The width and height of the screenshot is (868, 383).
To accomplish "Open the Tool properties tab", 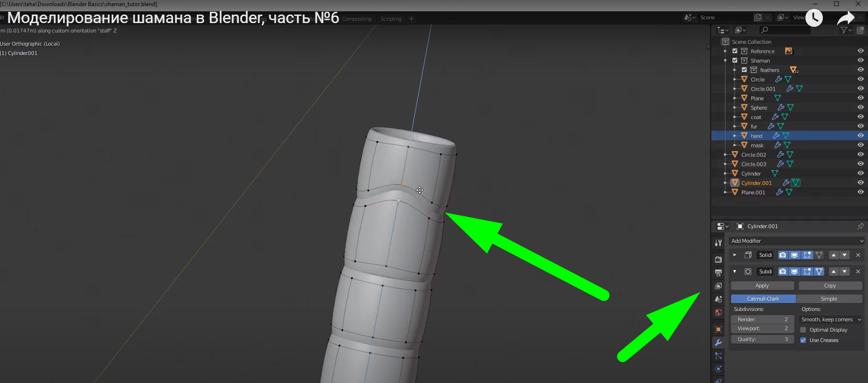I will [718, 243].
